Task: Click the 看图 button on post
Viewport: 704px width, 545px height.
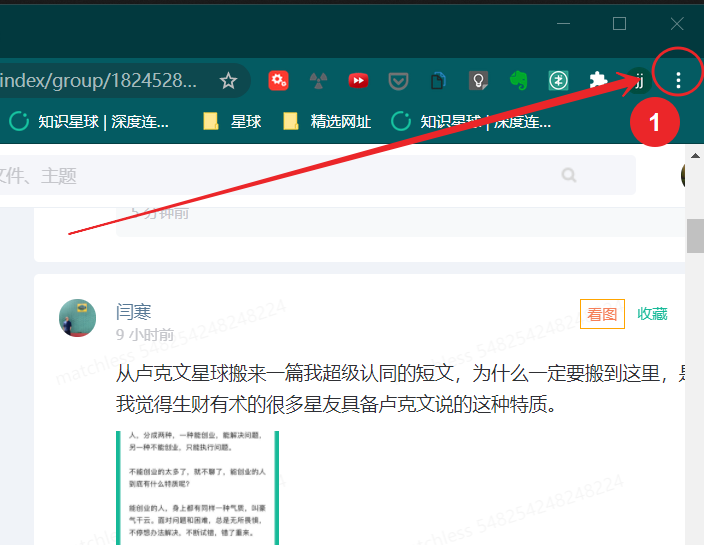Action: pos(602,314)
